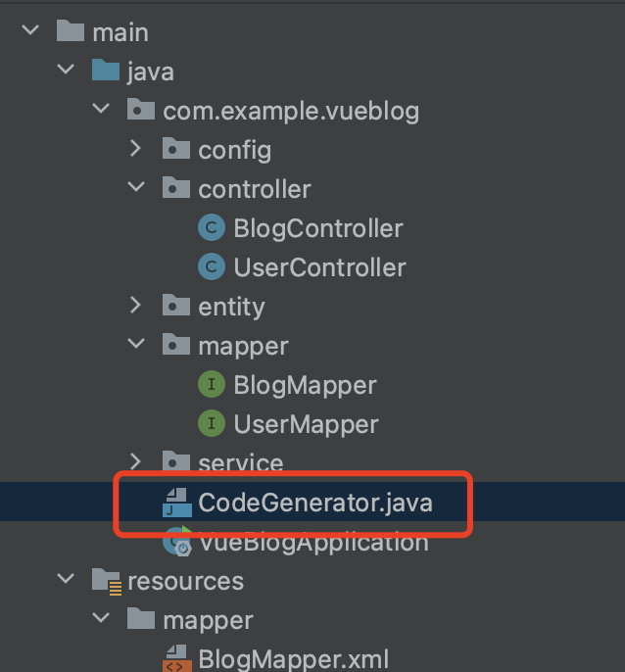The width and height of the screenshot is (625, 672).
Task: Click the BlogMapper.xml file icon
Action: click(x=175, y=658)
